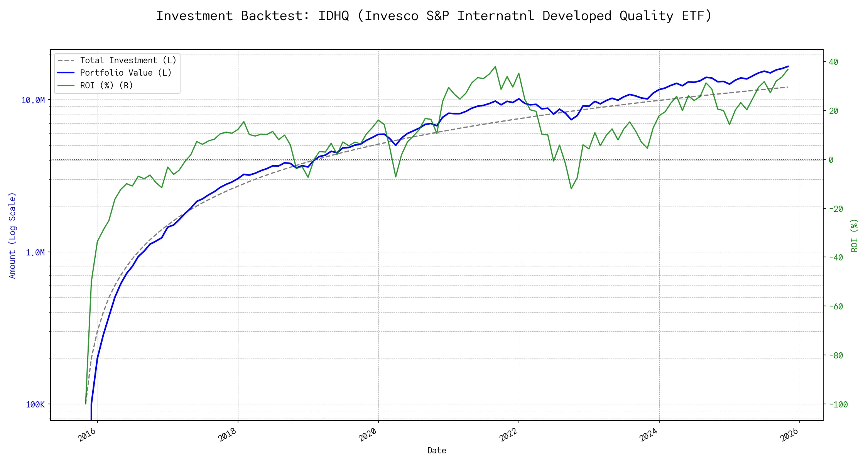Click the 2022 x-axis tick label
Viewport: 868px width, 463px height.
click(x=508, y=435)
